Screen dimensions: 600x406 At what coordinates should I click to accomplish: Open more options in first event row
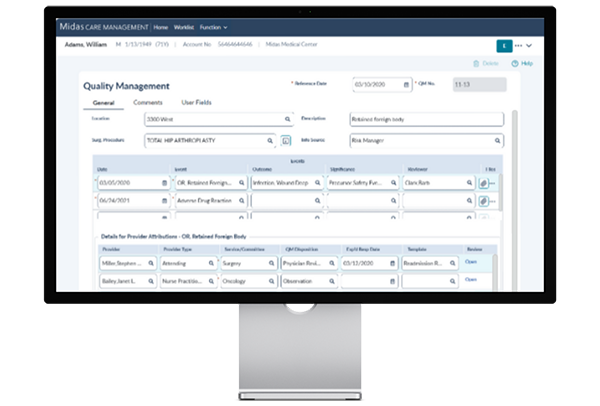click(492, 183)
